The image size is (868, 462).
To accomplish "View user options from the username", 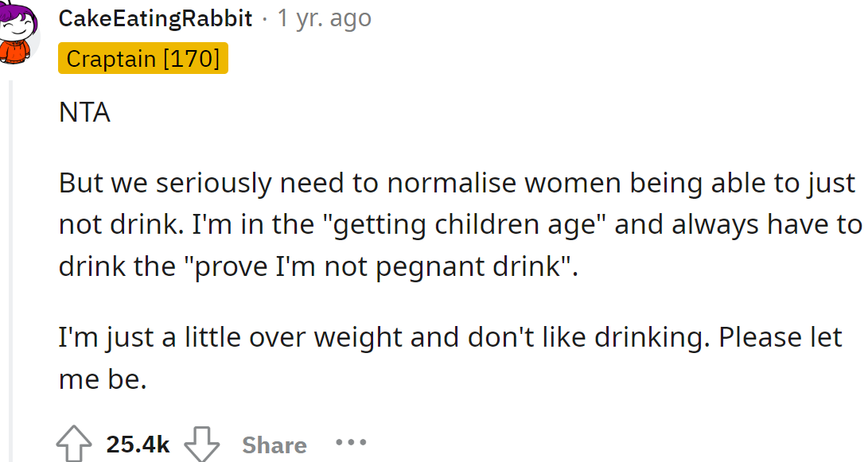I will pos(155,17).
